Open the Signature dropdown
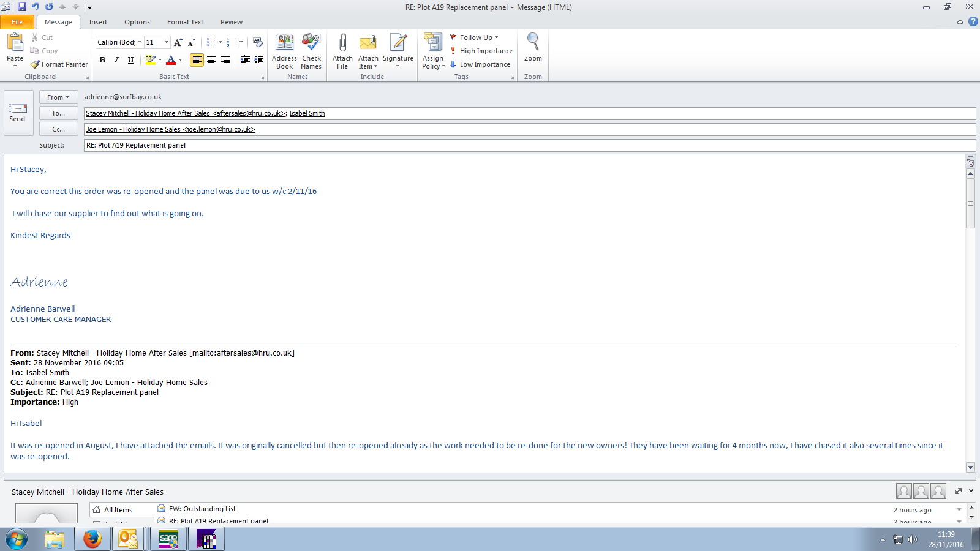Screen dimensions: 980x551 tap(398, 51)
